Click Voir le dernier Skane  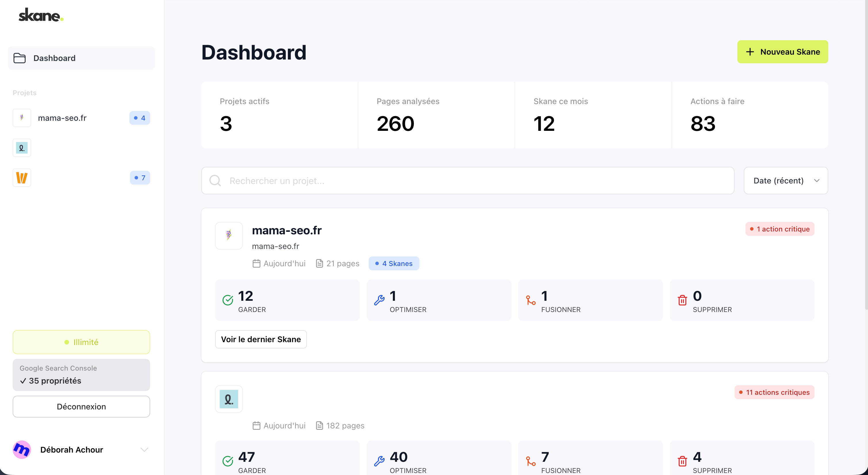click(x=261, y=339)
